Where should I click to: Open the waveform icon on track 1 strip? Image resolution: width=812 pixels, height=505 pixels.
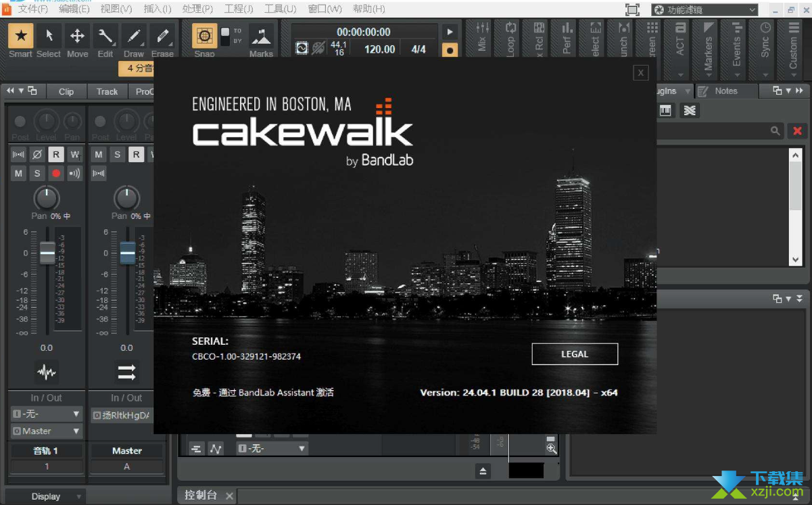pyautogui.click(x=46, y=372)
